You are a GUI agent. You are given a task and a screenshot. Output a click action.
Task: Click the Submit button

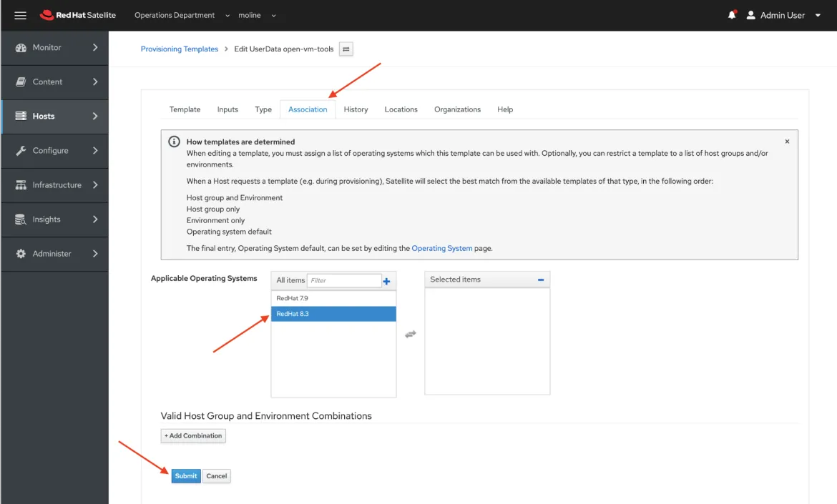tap(186, 476)
